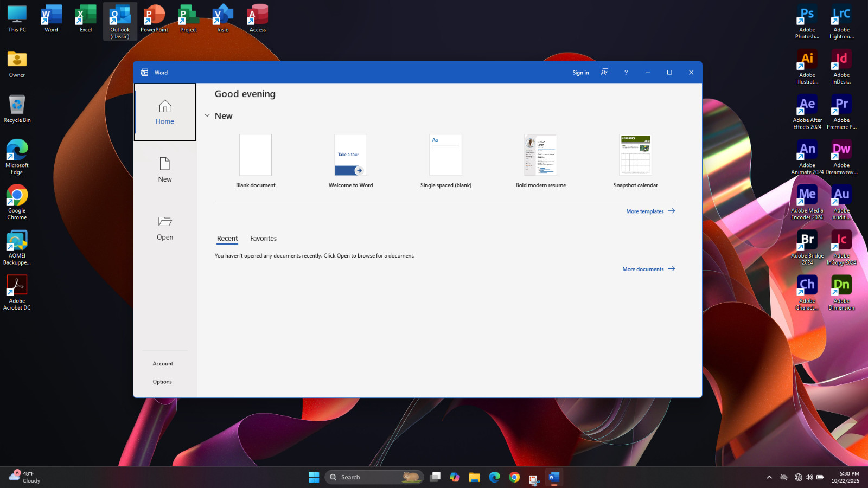
Task: Select the Recycle Bin desktop icon
Action: tap(17, 110)
